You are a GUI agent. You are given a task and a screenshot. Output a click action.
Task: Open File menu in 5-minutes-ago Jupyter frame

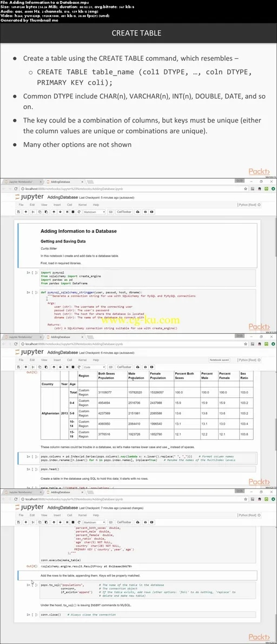pyautogui.click(x=21, y=205)
